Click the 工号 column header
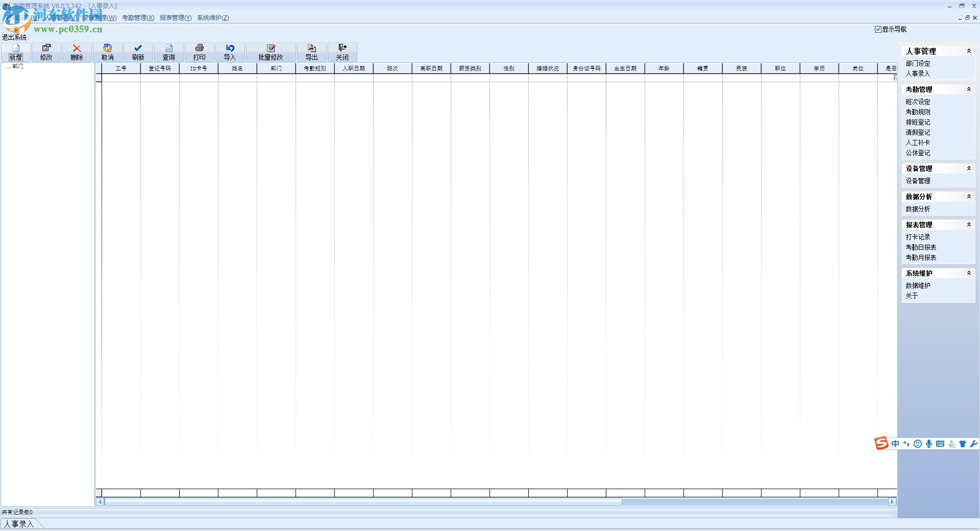This screenshot has height=531, width=980. click(121, 68)
